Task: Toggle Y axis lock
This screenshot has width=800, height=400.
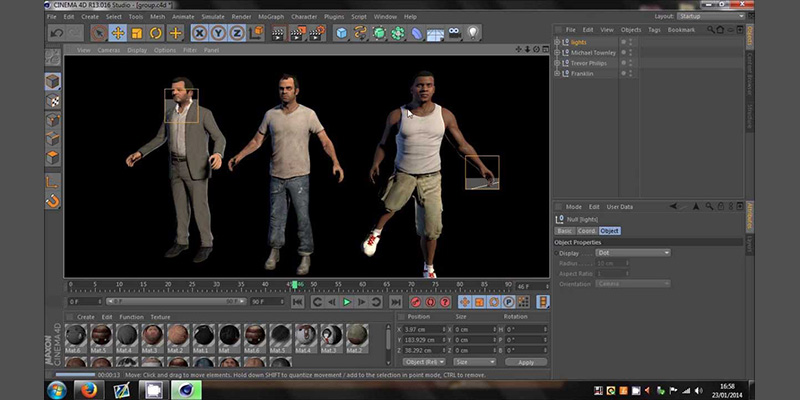Action: pyautogui.click(x=218, y=34)
